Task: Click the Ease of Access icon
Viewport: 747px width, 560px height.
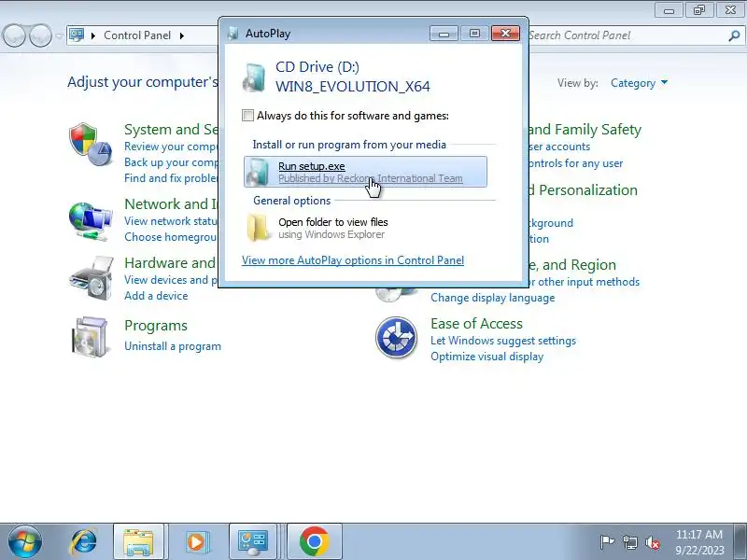Action: click(396, 337)
